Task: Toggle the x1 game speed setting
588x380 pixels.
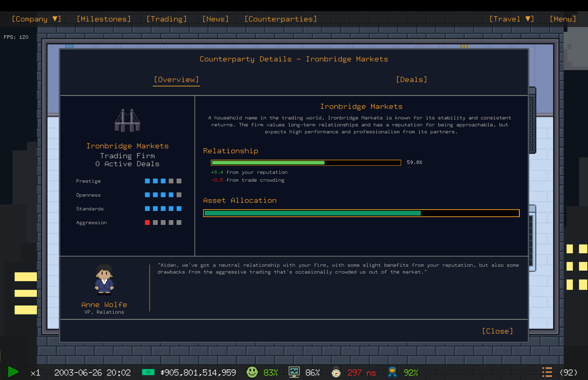Action: tap(35, 372)
